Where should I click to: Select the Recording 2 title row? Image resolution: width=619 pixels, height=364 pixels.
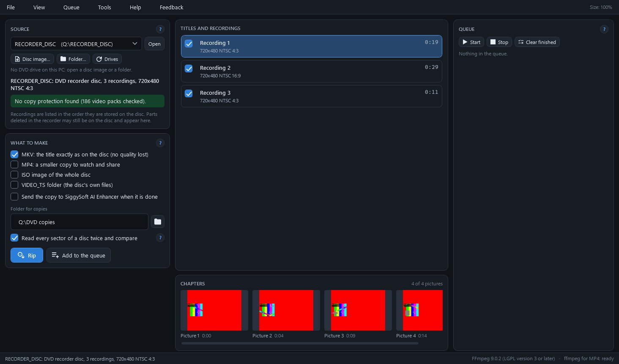tap(312, 71)
